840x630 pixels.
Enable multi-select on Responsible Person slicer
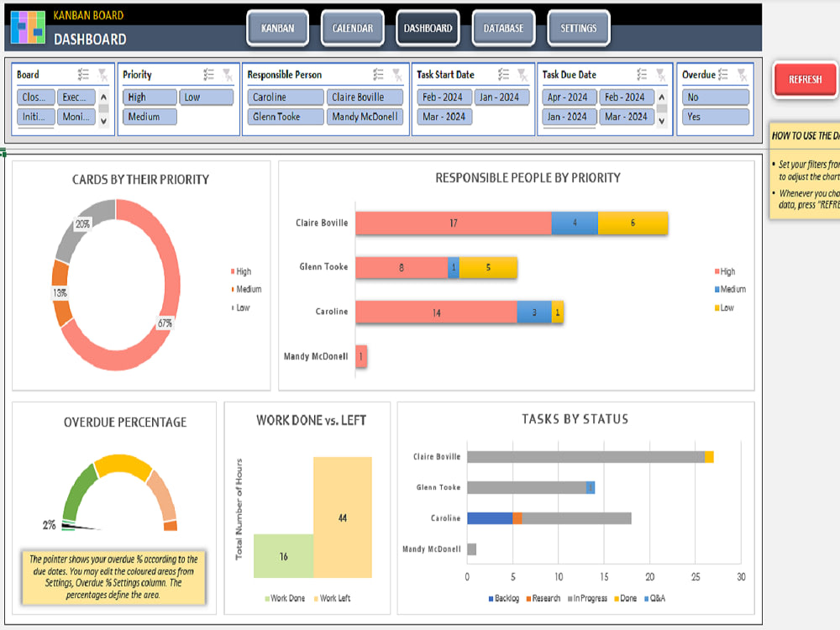[376, 74]
